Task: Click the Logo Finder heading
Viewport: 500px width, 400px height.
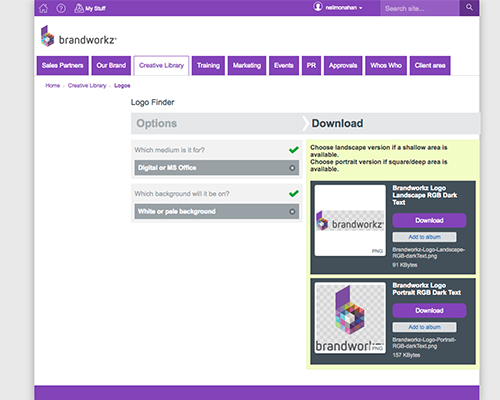Action: pyautogui.click(x=152, y=102)
